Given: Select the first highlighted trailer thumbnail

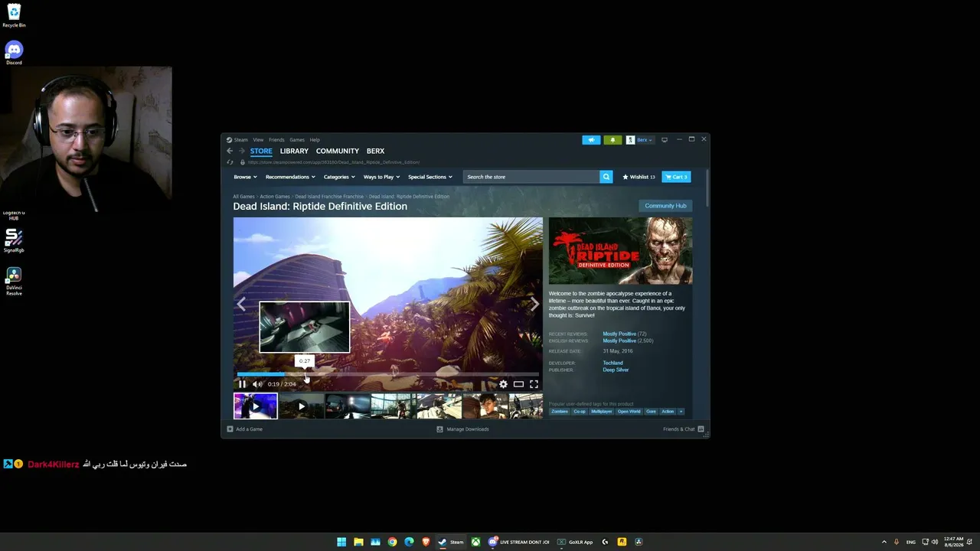Looking at the screenshot, I should click(256, 406).
